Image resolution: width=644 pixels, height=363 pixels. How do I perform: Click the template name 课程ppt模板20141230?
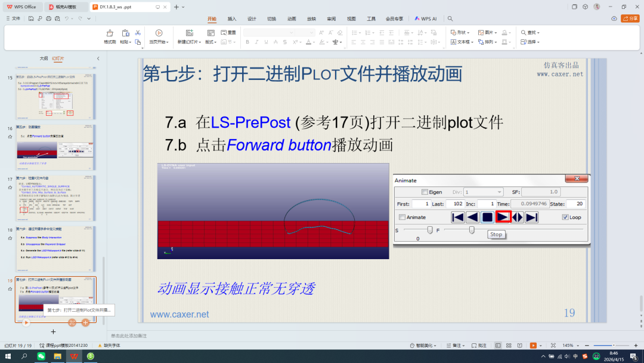pos(63,346)
